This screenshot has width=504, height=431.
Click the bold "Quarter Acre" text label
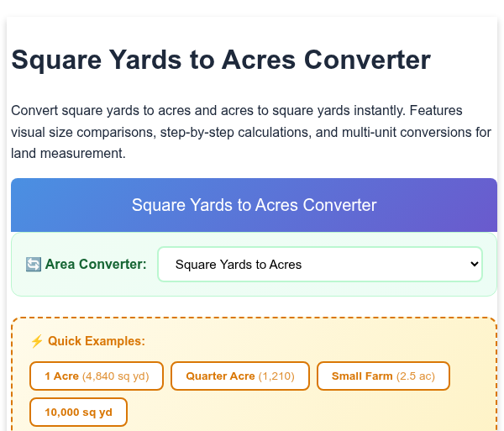(220, 376)
